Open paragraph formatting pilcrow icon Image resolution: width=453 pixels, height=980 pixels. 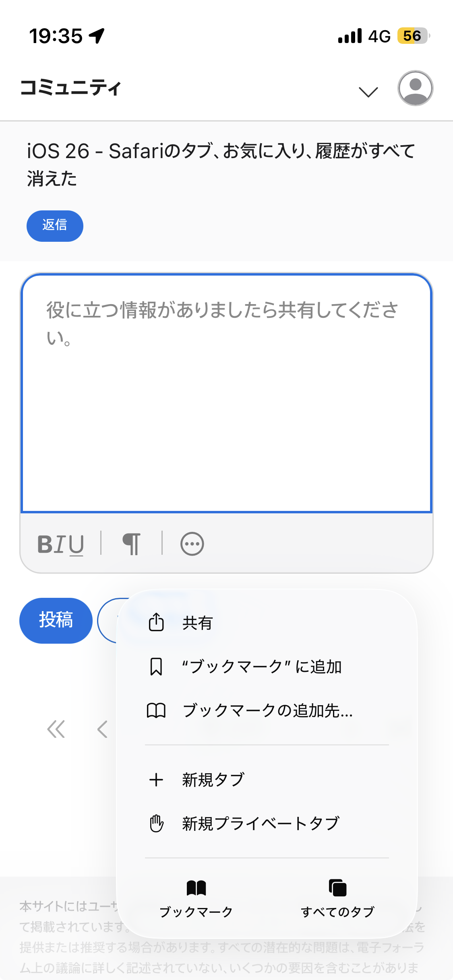(x=132, y=544)
